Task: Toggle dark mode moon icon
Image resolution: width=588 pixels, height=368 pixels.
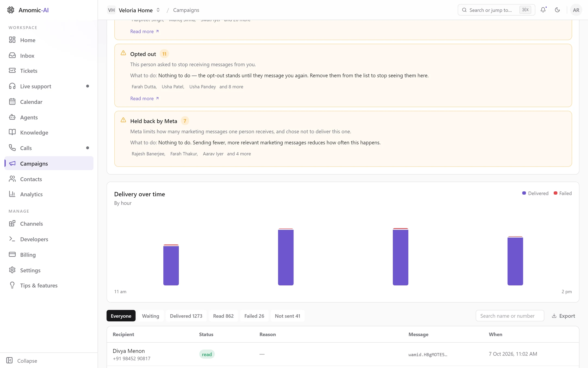Action: (x=557, y=10)
